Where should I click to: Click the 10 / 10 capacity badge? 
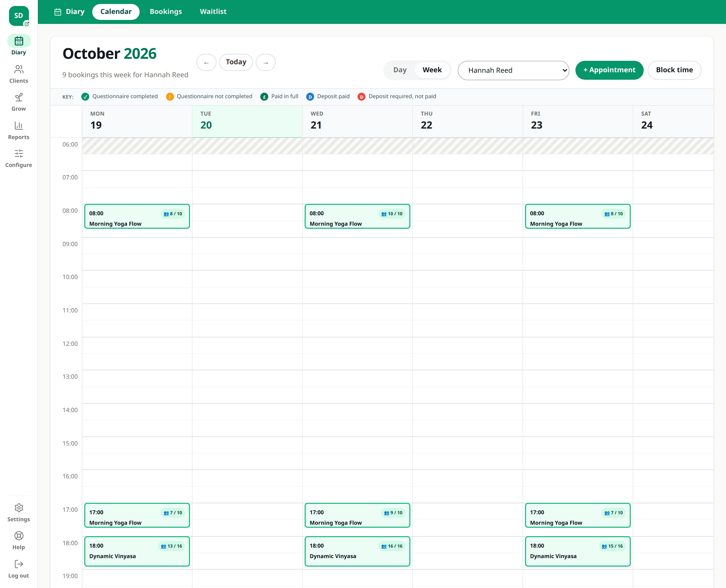click(392, 214)
